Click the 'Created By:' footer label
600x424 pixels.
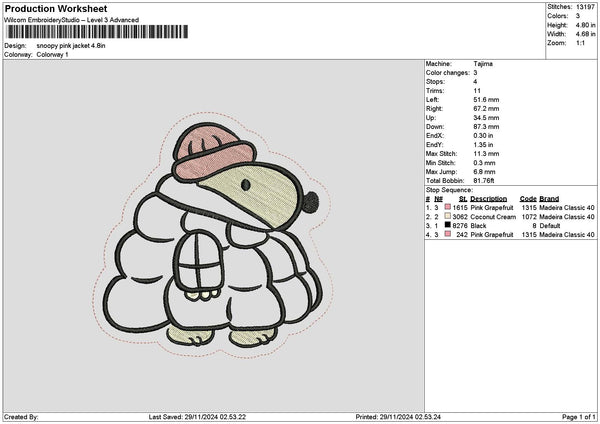21,417
